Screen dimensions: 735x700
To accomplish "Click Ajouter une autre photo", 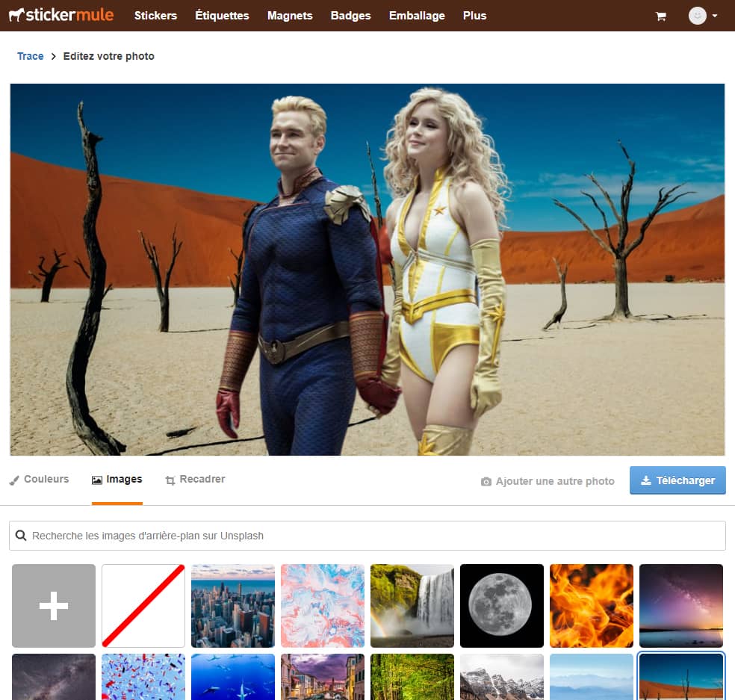I will pos(548,481).
